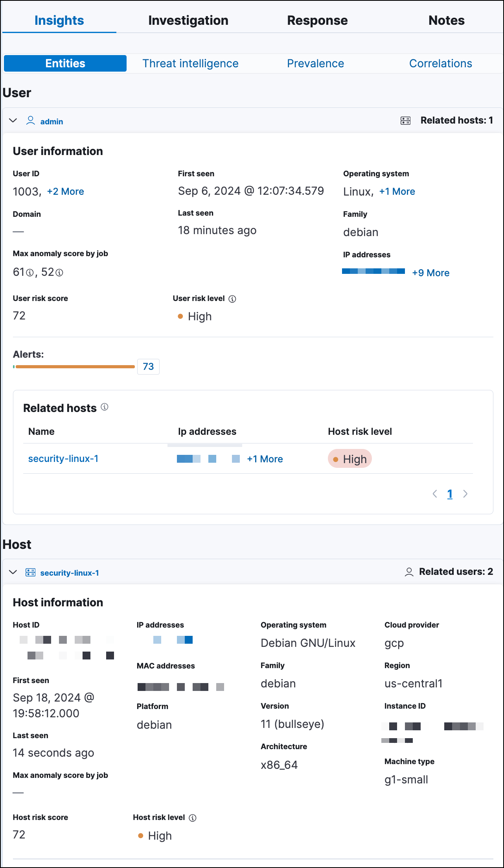Open security-linux-1 link in Related hosts table
The height and width of the screenshot is (868, 504).
click(63, 459)
